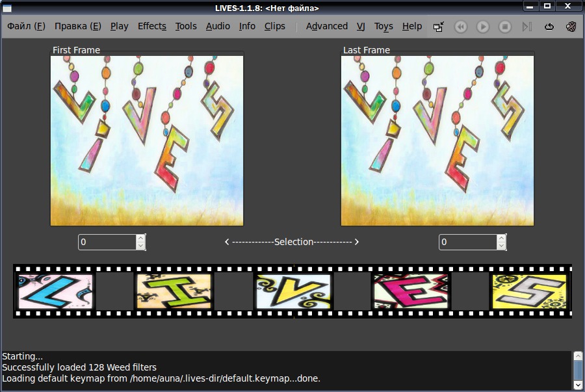
Task: Start playback with the play button
Action: point(483,27)
